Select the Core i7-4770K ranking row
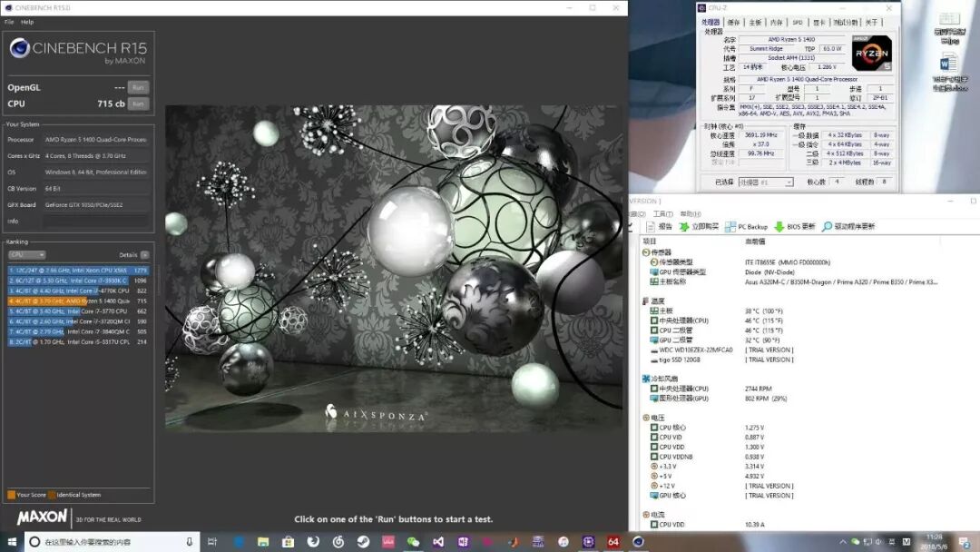Screen dimensions: 980x552 (78, 291)
